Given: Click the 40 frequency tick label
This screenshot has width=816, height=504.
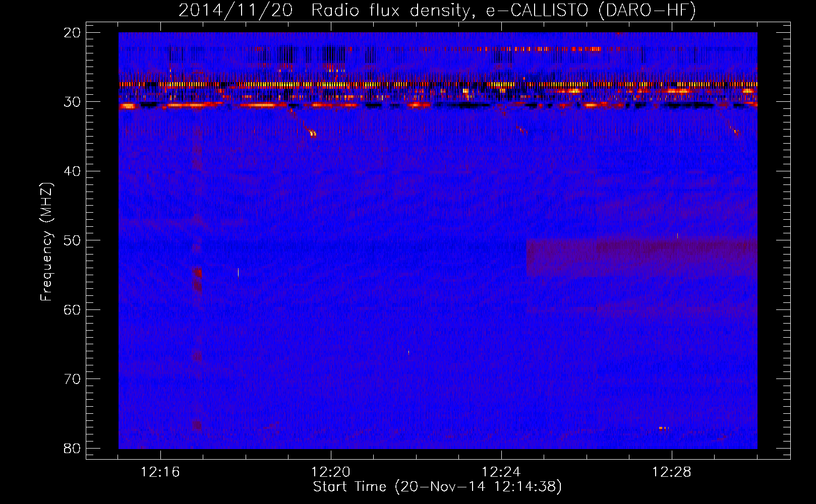Looking at the screenshot, I should (x=72, y=171).
